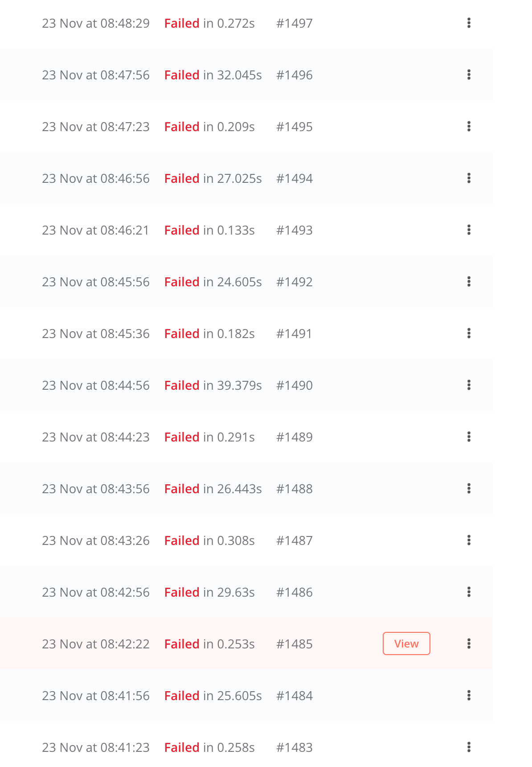Viewport: 532px width, 767px height.
Task: Open three-dot menu for run #1492
Action: 469,282
